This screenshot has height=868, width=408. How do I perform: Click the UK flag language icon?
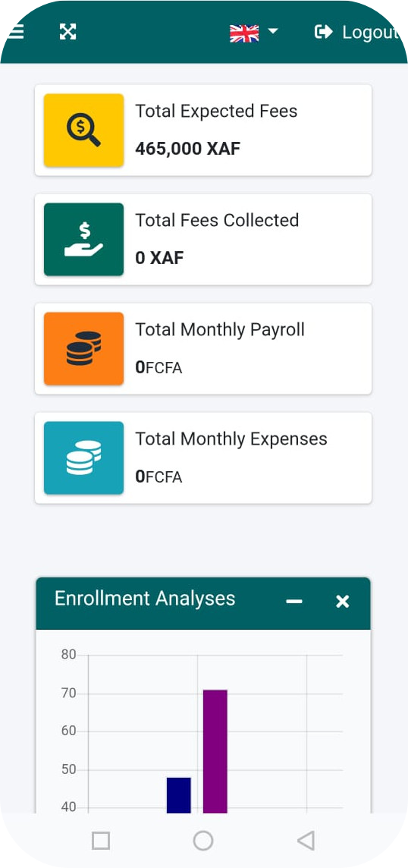244,33
